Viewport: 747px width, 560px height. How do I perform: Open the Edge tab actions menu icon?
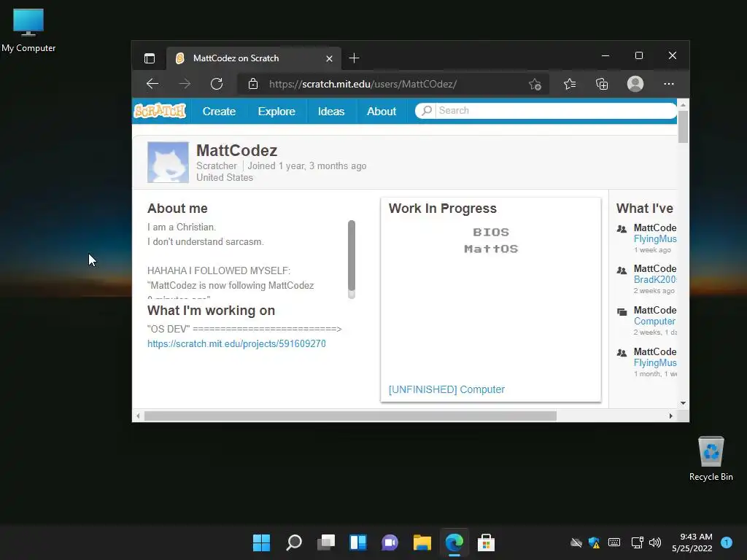pos(150,58)
